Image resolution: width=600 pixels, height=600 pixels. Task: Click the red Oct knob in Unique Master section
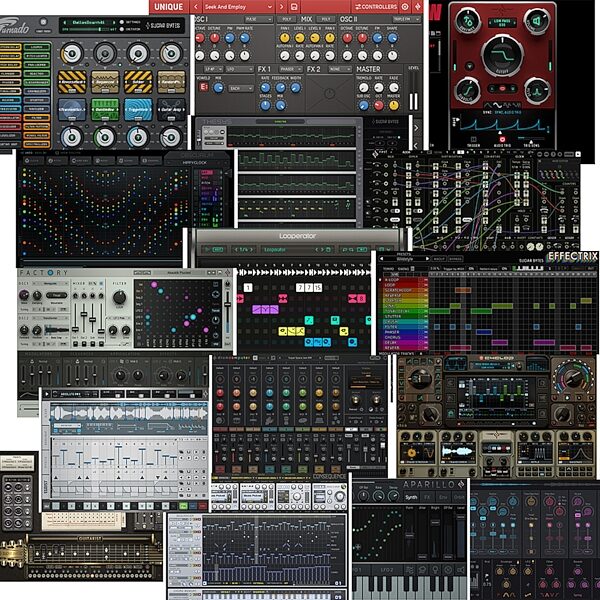tap(379, 105)
